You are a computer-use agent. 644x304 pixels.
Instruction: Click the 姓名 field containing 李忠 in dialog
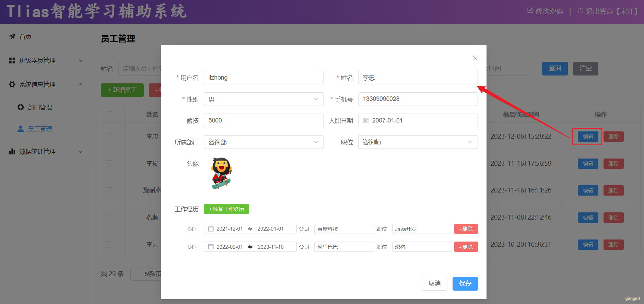pos(418,78)
